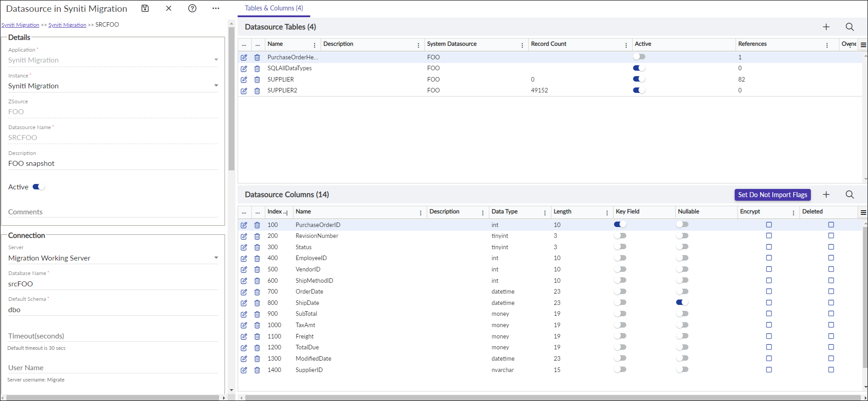Open the Datasource Columns grid menu icon

click(x=863, y=212)
